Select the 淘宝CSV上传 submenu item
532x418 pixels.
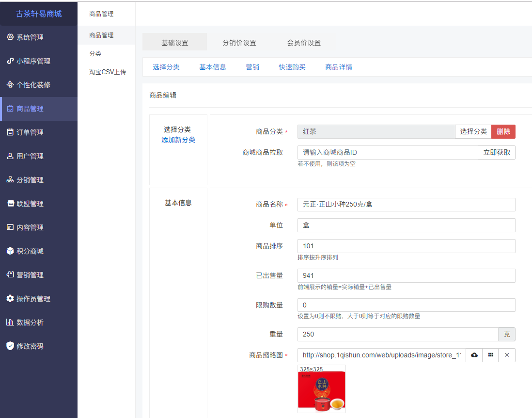tap(108, 72)
